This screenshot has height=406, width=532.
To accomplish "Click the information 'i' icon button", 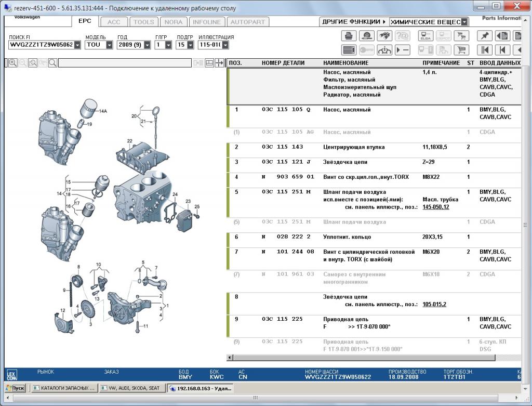I will click(384, 50).
